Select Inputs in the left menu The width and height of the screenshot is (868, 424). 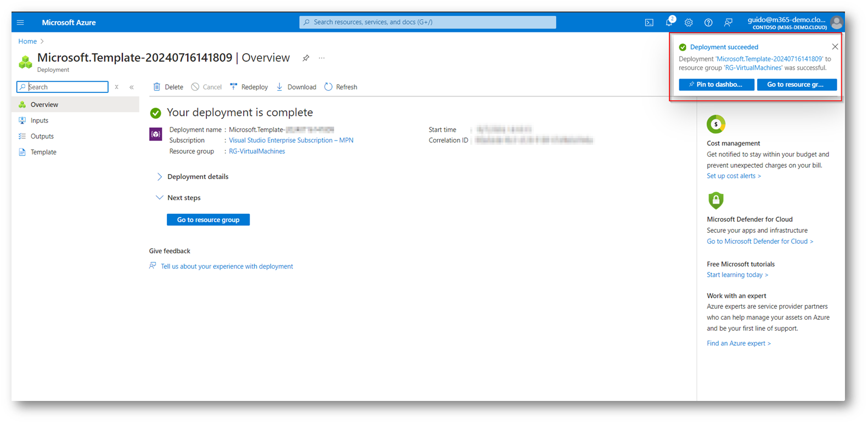click(x=76, y=120)
